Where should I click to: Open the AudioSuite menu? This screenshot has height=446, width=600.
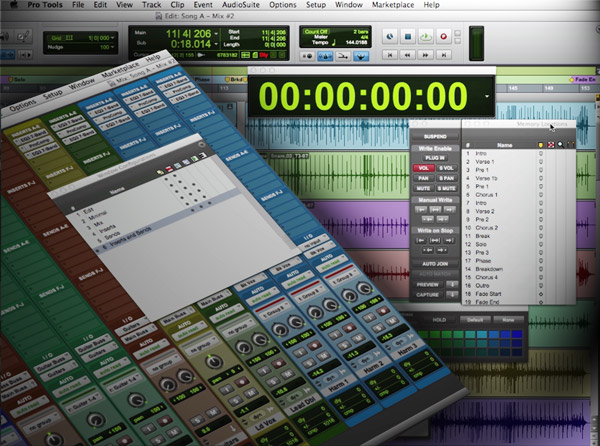[241, 5]
